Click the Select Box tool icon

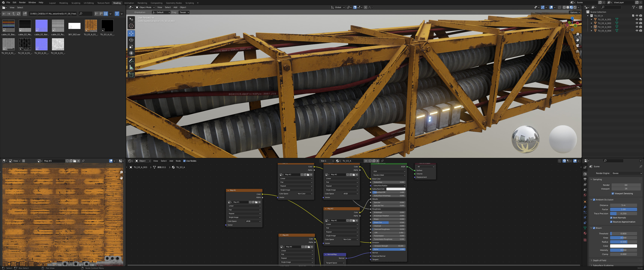pos(131,19)
